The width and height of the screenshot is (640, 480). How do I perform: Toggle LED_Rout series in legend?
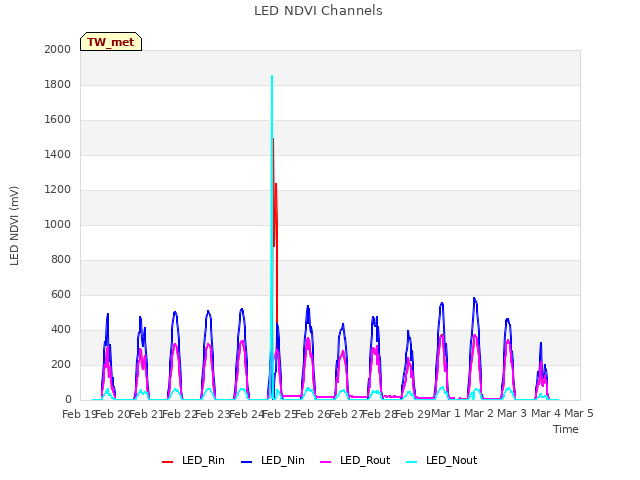[355, 460]
